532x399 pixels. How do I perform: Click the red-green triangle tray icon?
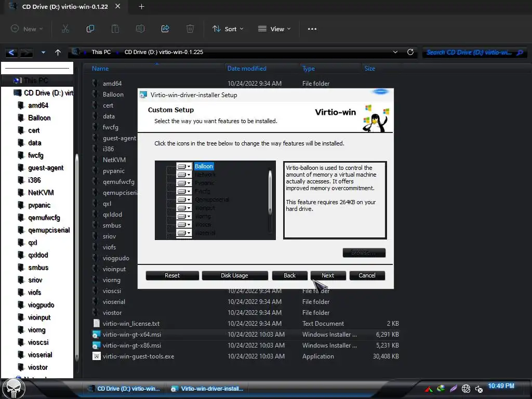coord(429,389)
